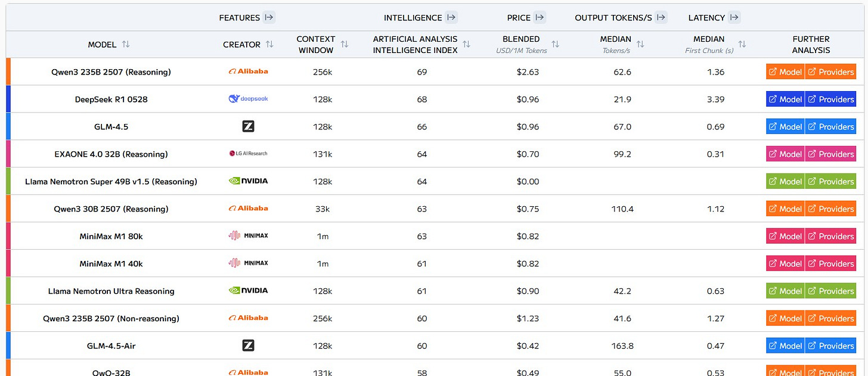This screenshot has height=376, width=868.
Task: Click the LG AI Research logo for EXAONE 4.0
Action: (x=248, y=153)
